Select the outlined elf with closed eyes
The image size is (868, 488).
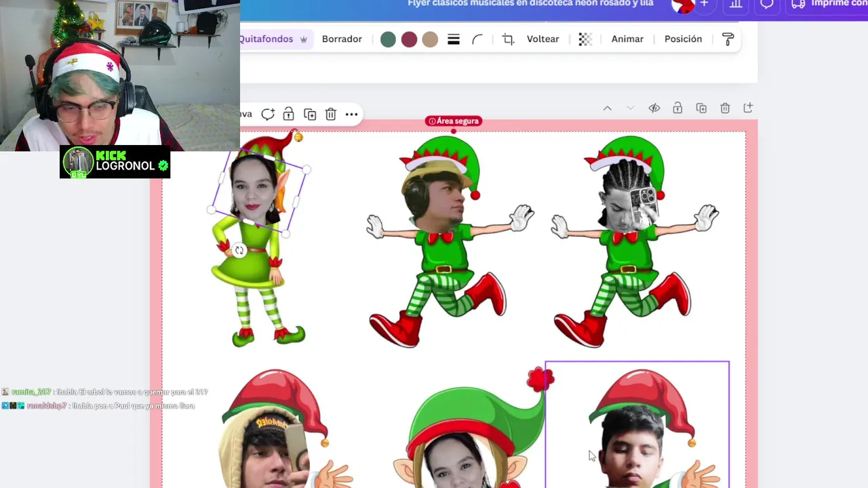click(637, 425)
